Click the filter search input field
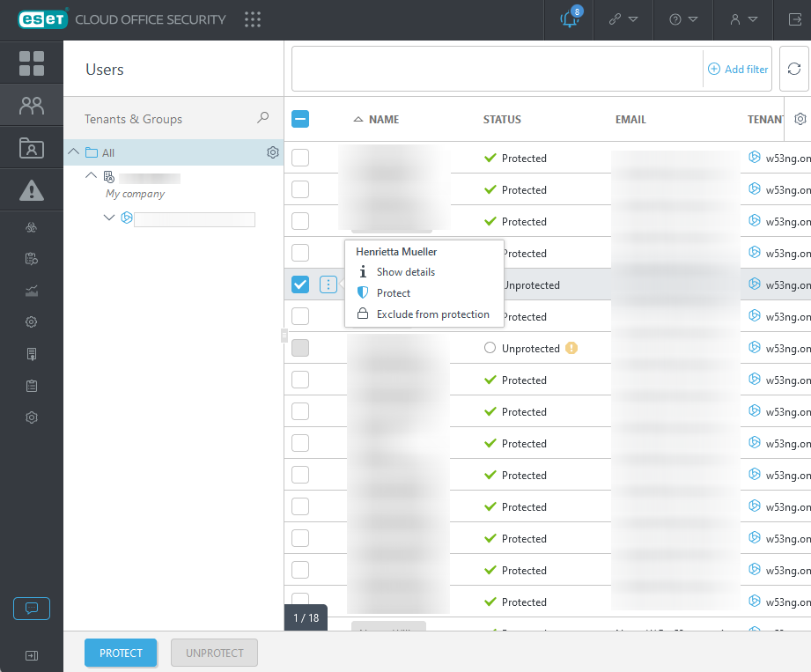This screenshot has height=672, width=811. coord(497,69)
